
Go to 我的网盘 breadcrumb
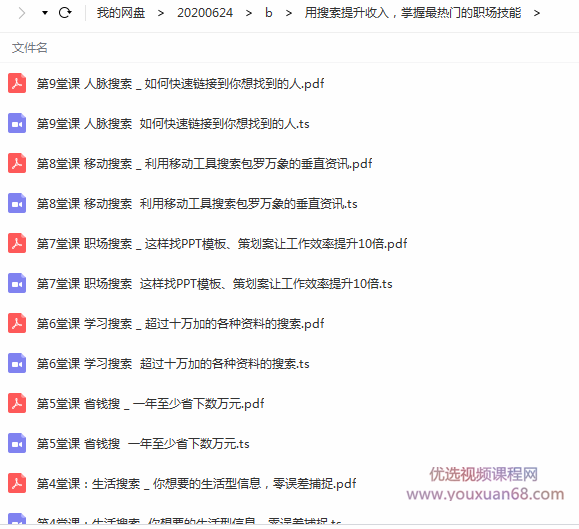(121, 13)
